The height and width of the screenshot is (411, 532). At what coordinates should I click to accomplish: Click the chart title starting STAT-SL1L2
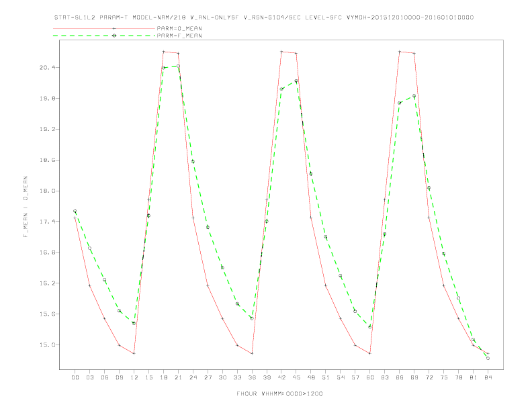point(264,17)
